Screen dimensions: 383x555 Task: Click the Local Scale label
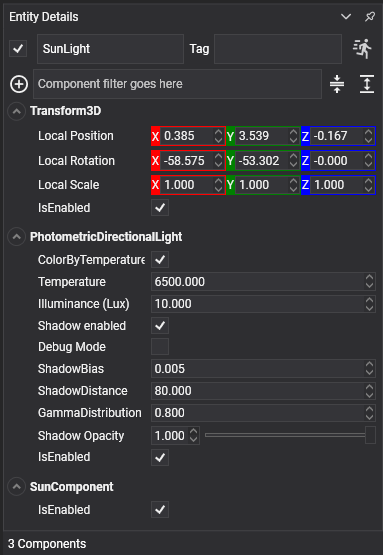69,185
